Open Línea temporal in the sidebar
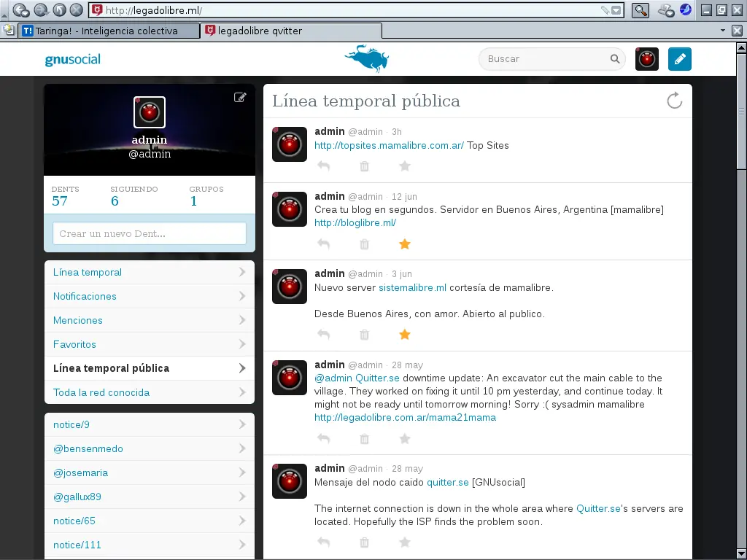Image resolution: width=747 pixels, height=560 pixels. [150, 273]
